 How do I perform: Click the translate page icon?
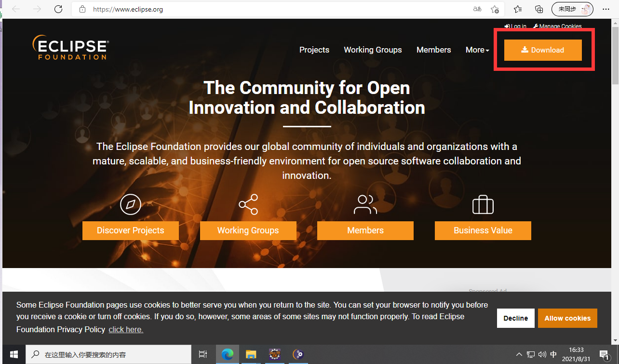(477, 9)
